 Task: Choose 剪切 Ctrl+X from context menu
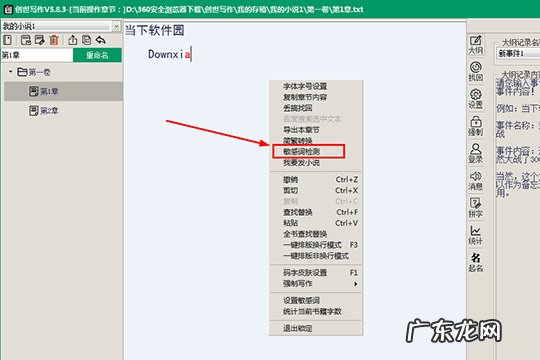[316, 190]
